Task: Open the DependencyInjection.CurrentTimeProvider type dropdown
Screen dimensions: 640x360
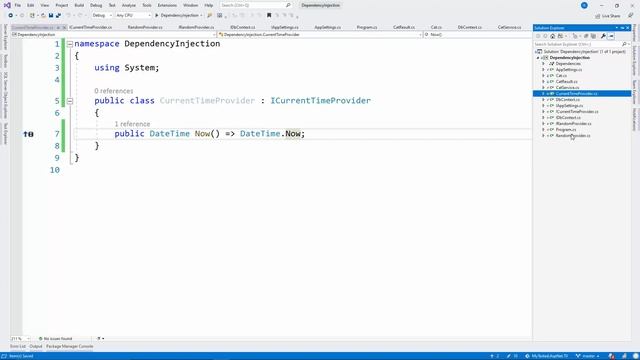Action: tap(320, 35)
